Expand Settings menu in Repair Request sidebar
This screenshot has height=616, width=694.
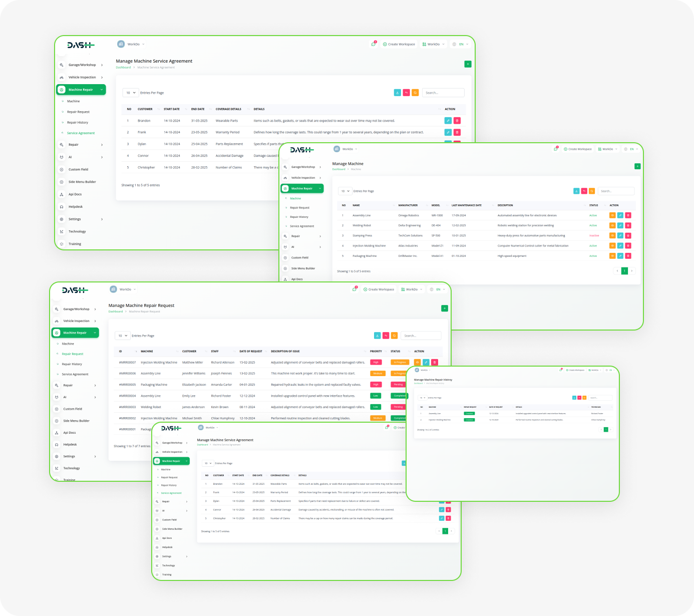click(x=76, y=456)
